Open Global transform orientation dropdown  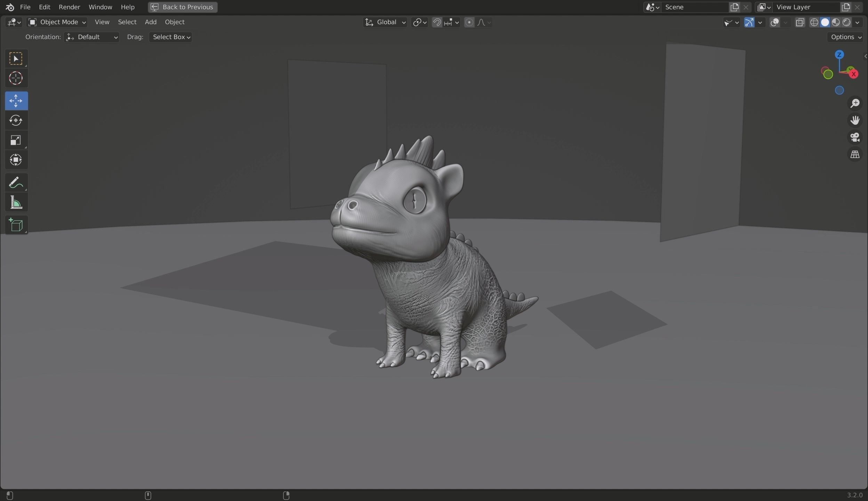point(385,22)
